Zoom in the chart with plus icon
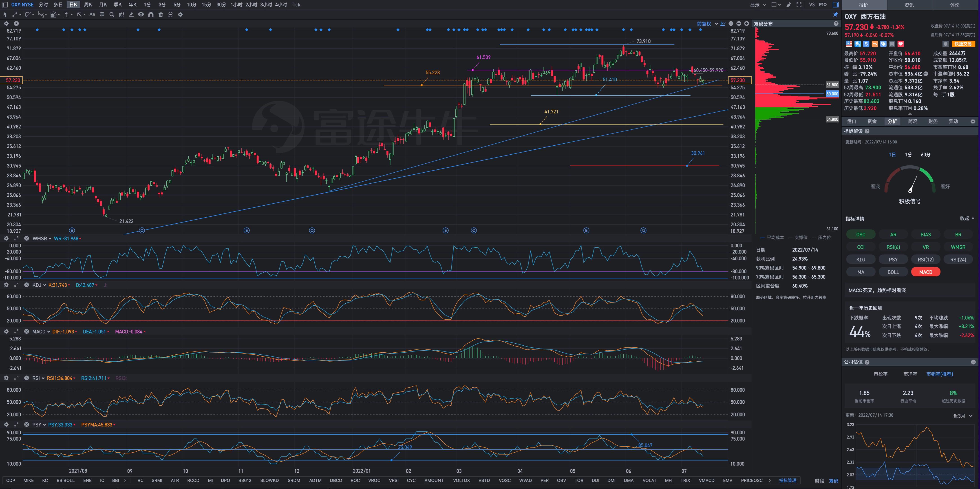This screenshot has width=980, height=489. pyautogui.click(x=746, y=24)
